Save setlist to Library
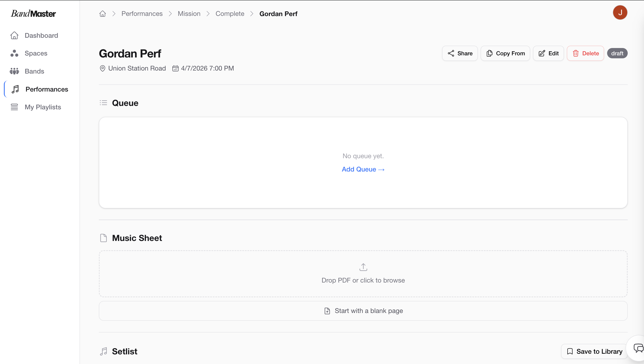 [594, 351]
